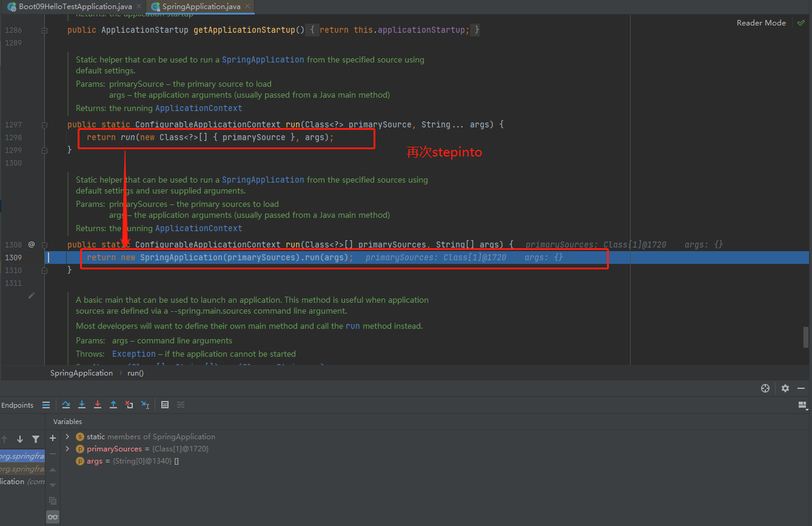Click fold end marker at line 1299
The width and height of the screenshot is (812, 526).
coord(44,150)
